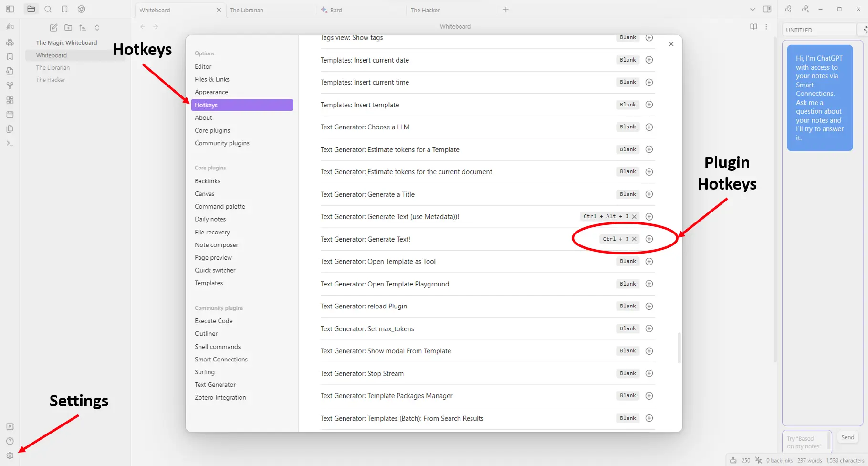Image resolution: width=868 pixels, height=466 pixels.
Task: Open Editor settings section
Action: (242, 67)
